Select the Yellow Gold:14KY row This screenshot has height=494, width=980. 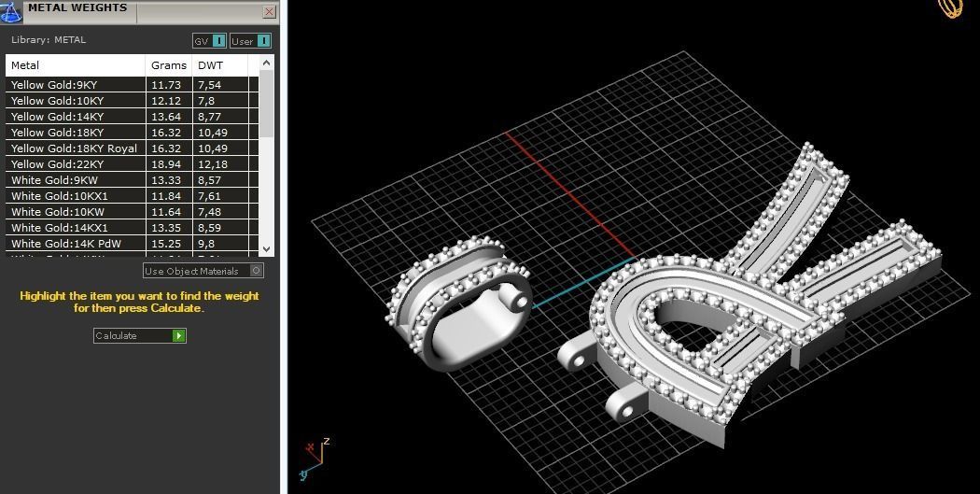click(x=132, y=117)
